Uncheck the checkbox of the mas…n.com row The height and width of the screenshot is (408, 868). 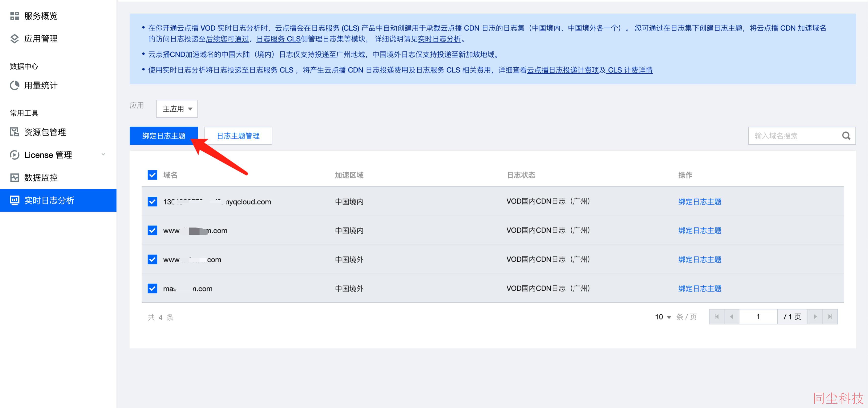coord(152,289)
